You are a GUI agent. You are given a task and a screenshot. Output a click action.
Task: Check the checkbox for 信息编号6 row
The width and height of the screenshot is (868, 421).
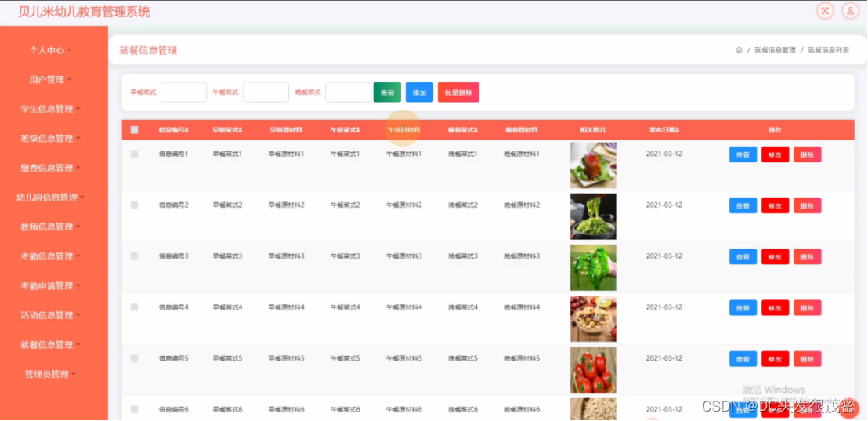click(x=135, y=409)
